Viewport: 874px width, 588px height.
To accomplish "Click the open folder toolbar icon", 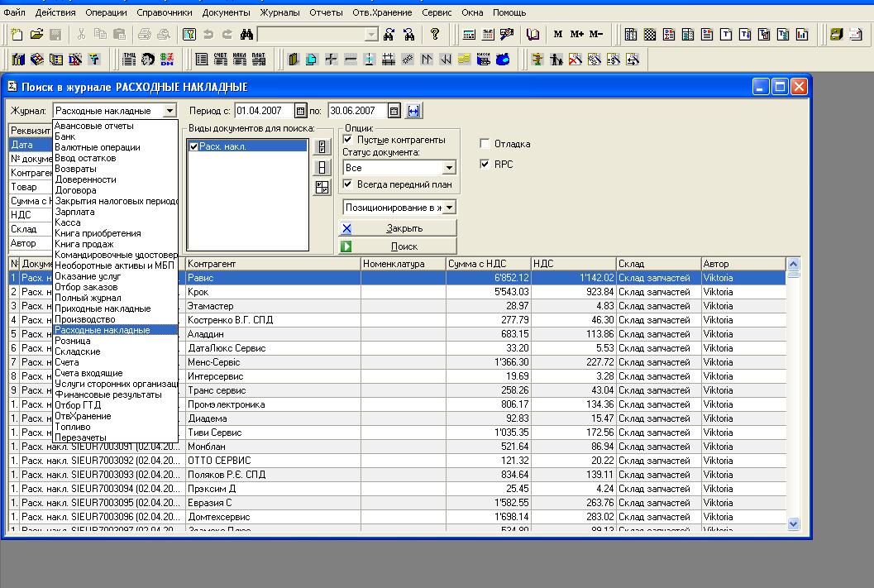I will (36, 35).
